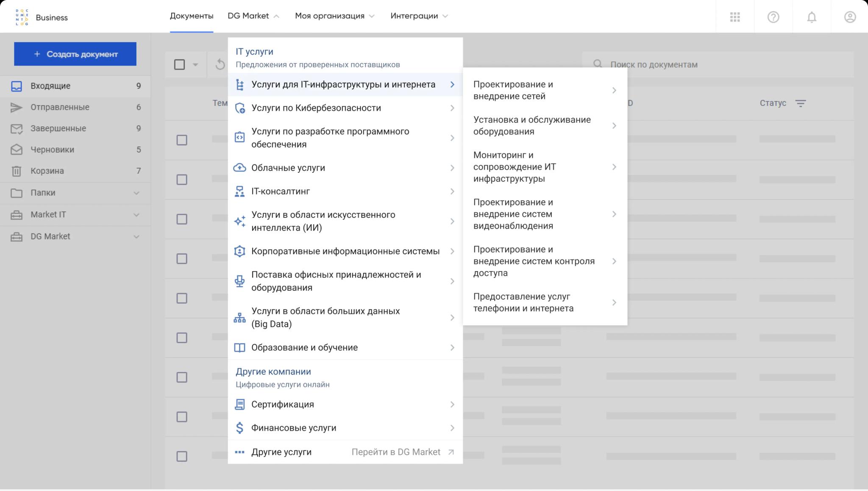
Task: Click the status filter icon
Action: click(800, 103)
